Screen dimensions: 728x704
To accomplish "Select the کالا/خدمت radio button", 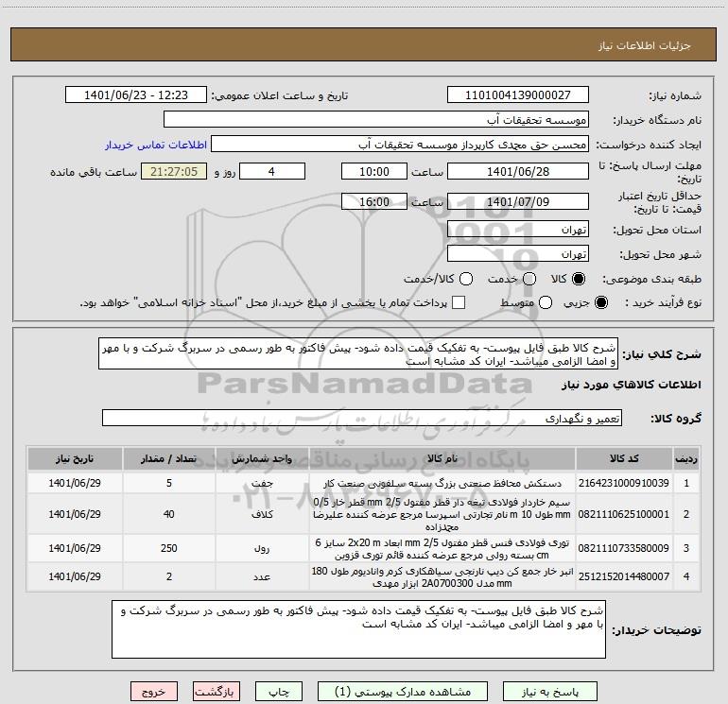I will (x=466, y=279).
